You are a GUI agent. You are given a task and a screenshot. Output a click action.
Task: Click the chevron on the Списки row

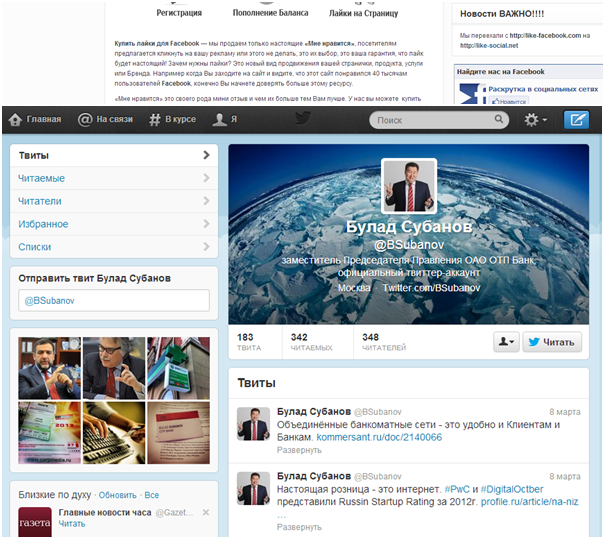pyautogui.click(x=207, y=247)
